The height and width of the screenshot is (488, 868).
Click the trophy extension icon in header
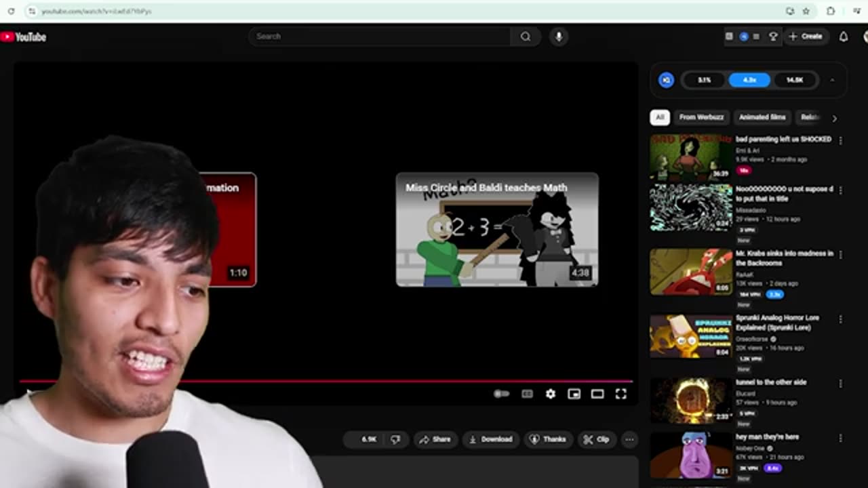coord(773,37)
